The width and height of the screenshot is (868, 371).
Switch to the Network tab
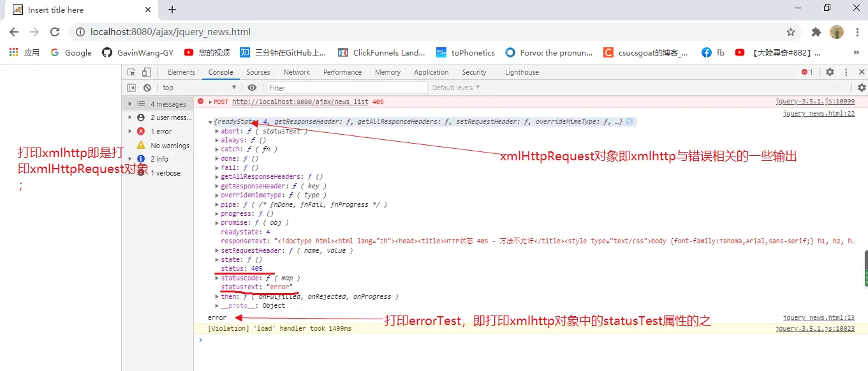(297, 72)
